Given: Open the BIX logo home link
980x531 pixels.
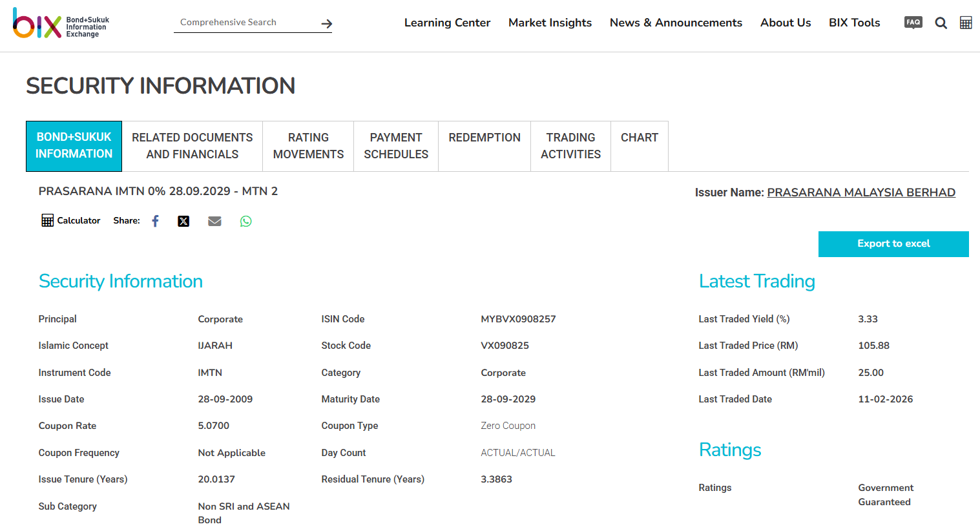Looking at the screenshot, I should [61, 23].
